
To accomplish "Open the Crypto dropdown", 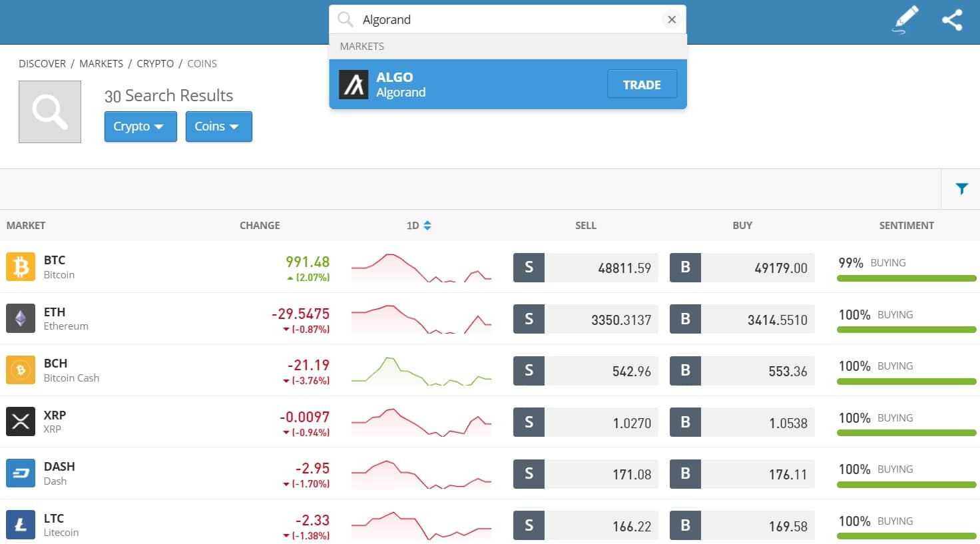I will 140,127.
